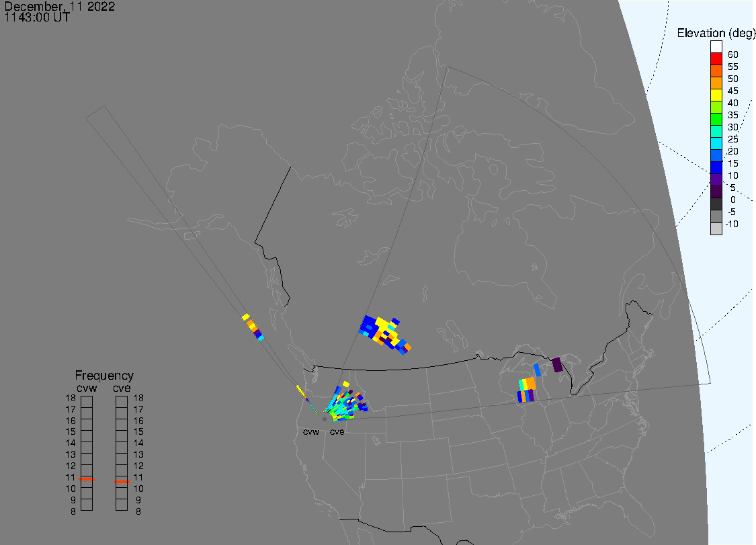Viewport: 756px width, 545px height.
Task: Click the 'cve' radar station label on map
Action: [337, 432]
